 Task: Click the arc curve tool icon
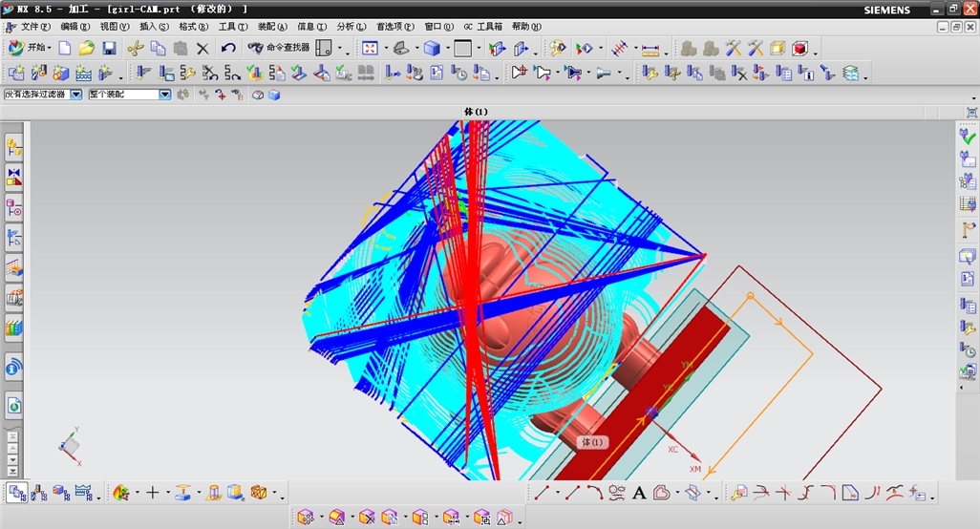coord(594,494)
